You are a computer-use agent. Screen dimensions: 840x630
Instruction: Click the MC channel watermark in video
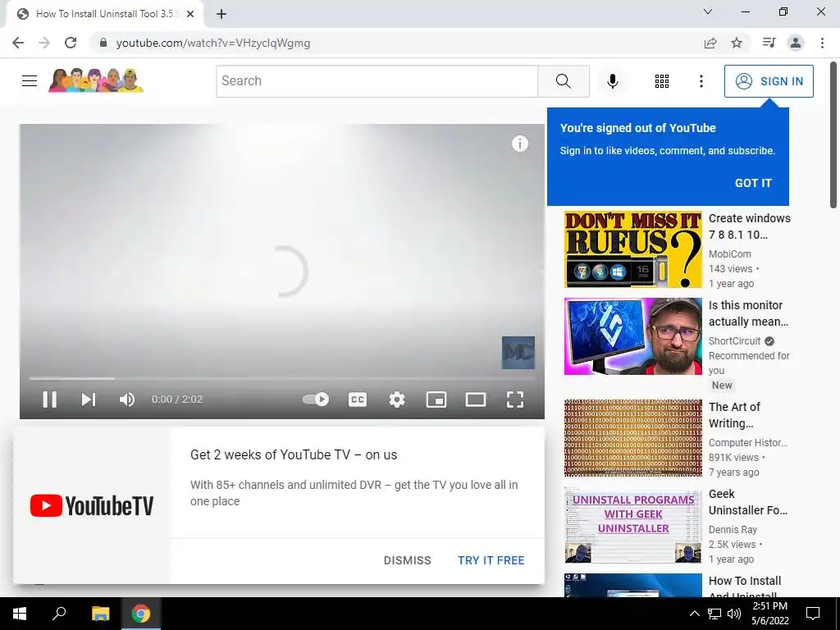(x=518, y=353)
